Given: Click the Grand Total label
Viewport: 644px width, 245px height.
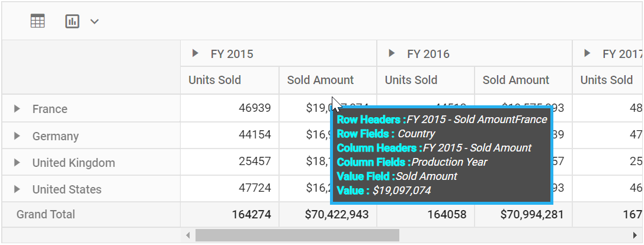Looking at the screenshot, I should 46,214.
